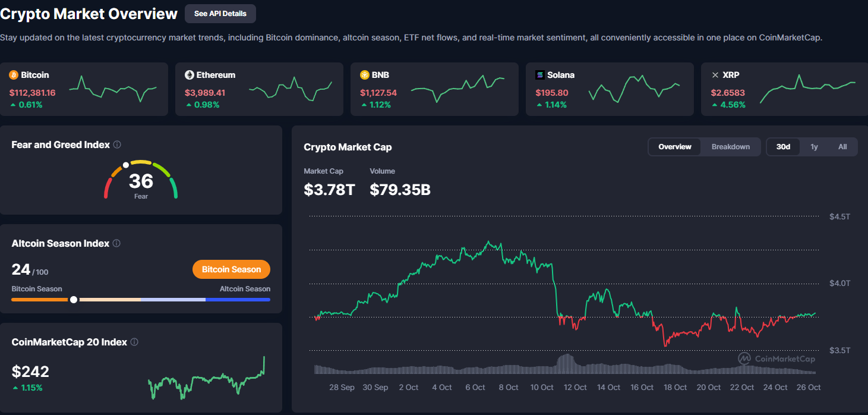Open CoinMarketCap 20 Index info icon
The width and height of the screenshot is (868, 415).
tap(134, 342)
